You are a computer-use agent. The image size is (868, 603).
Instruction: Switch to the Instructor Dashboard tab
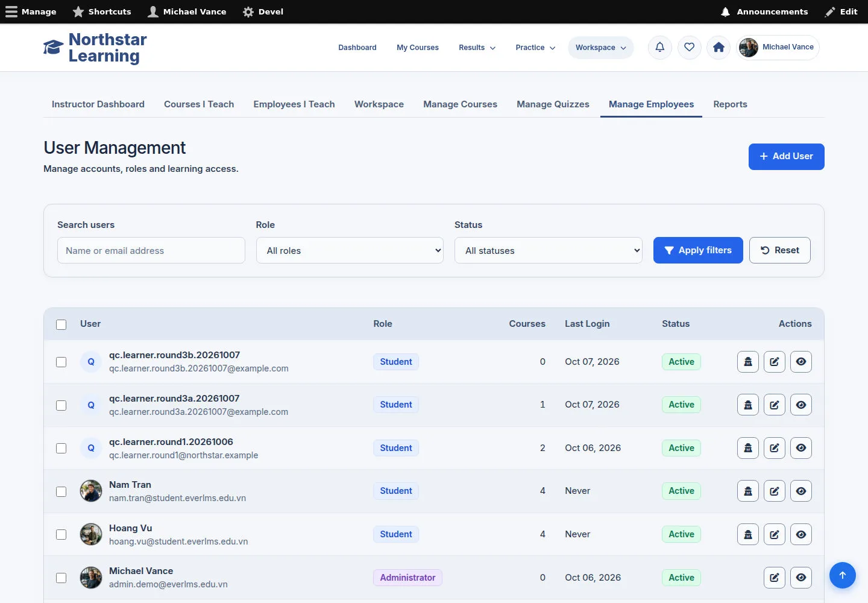click(x=98, y=104)
